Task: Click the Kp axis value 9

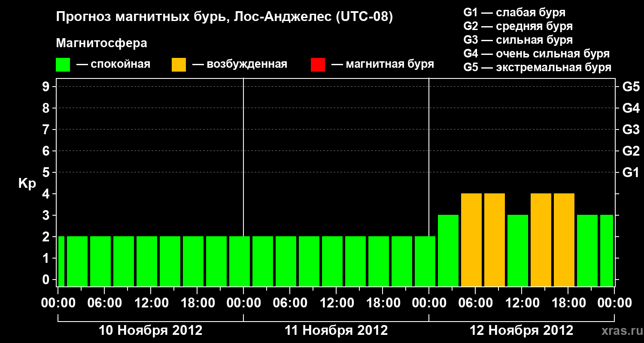Action: point(47,87)
